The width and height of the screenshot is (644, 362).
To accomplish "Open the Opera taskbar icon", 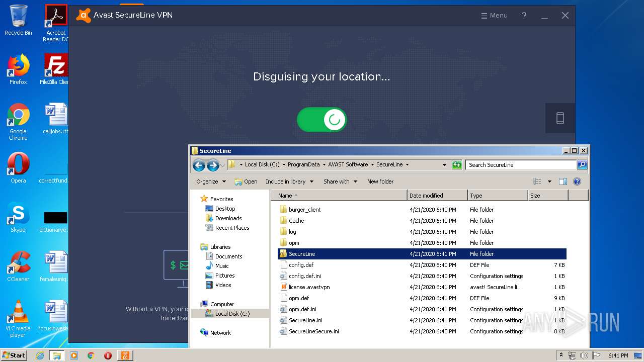I will (x=108, y=355).
